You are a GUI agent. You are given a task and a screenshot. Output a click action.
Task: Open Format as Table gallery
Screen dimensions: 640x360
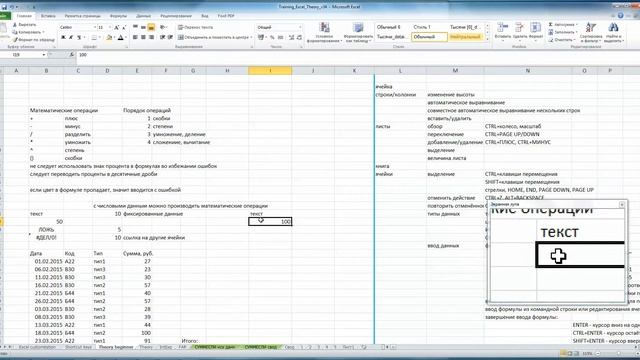point(358,33)
